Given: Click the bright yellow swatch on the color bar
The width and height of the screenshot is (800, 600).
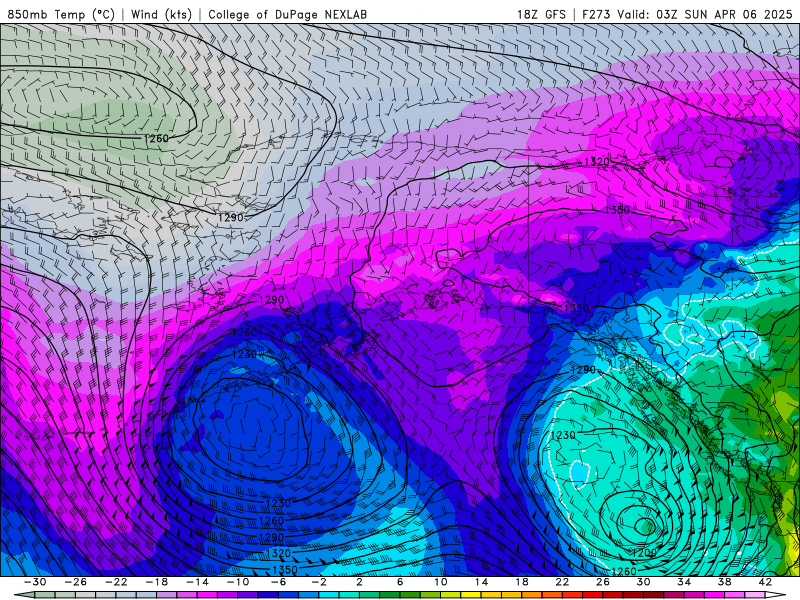Looking at the screenshot, I should point(471,595).
